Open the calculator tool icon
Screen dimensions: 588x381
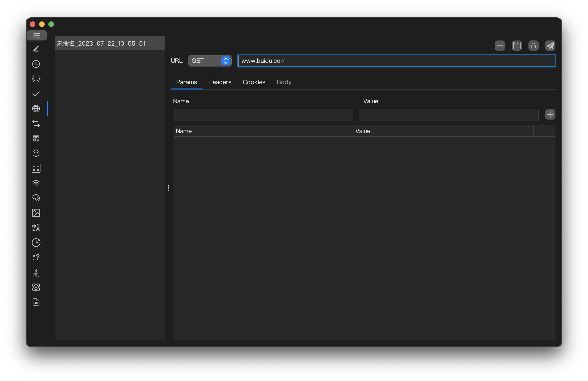[x=36, y=168]
